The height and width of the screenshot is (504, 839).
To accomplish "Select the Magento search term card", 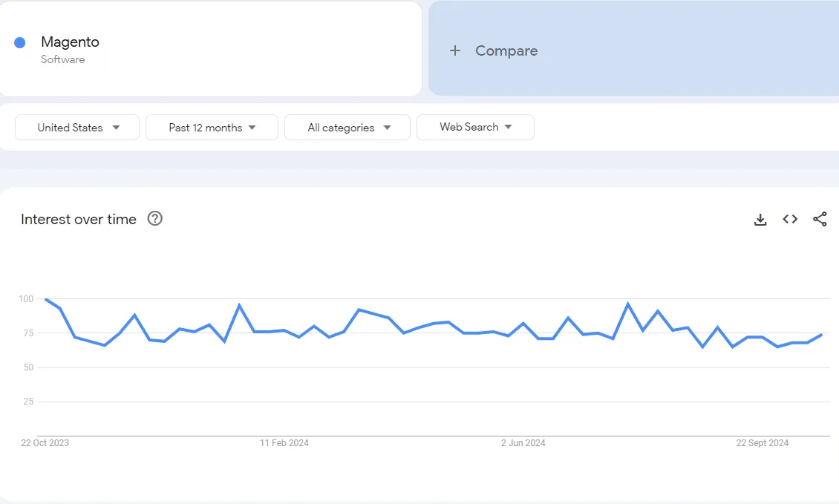I will coord(211,48).
